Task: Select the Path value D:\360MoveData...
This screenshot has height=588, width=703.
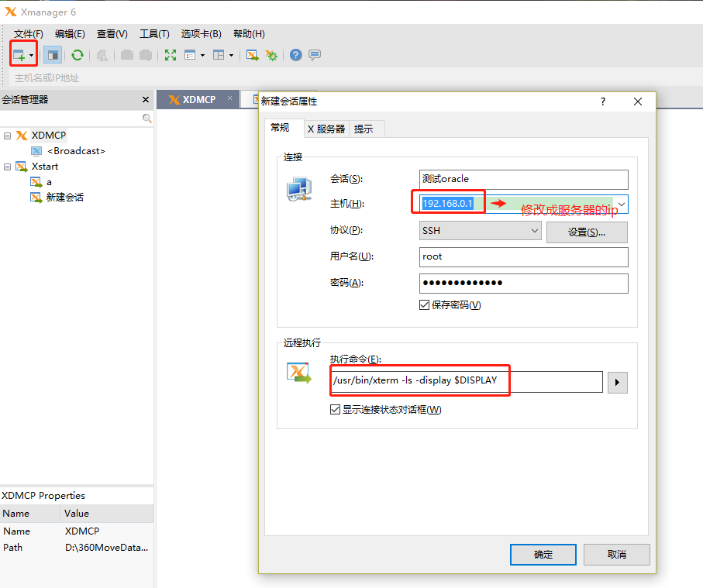Action: point(106,548)
